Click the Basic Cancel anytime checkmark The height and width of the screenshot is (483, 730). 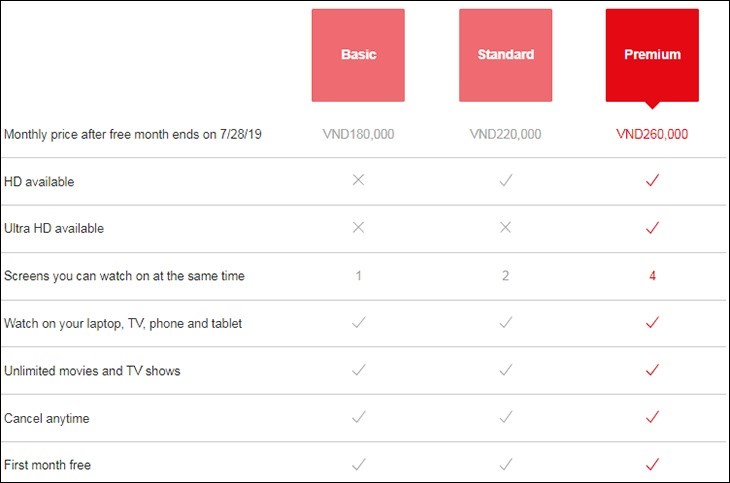(x=358, y=418)
